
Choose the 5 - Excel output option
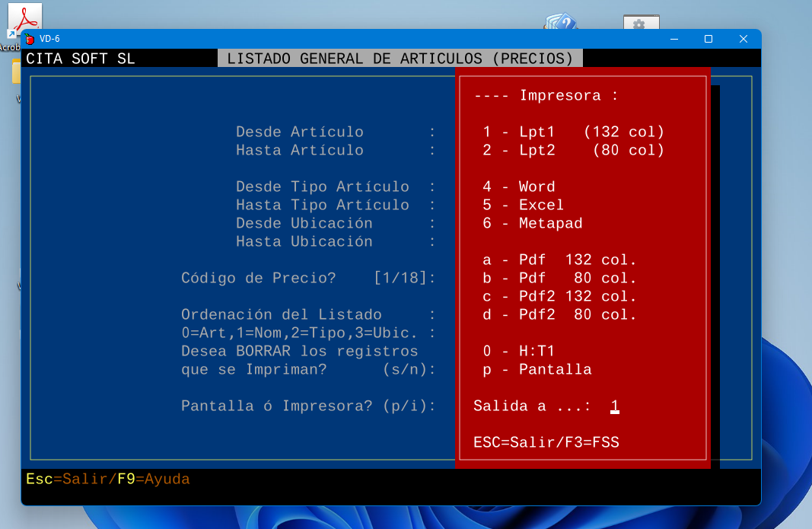(523, 205)
